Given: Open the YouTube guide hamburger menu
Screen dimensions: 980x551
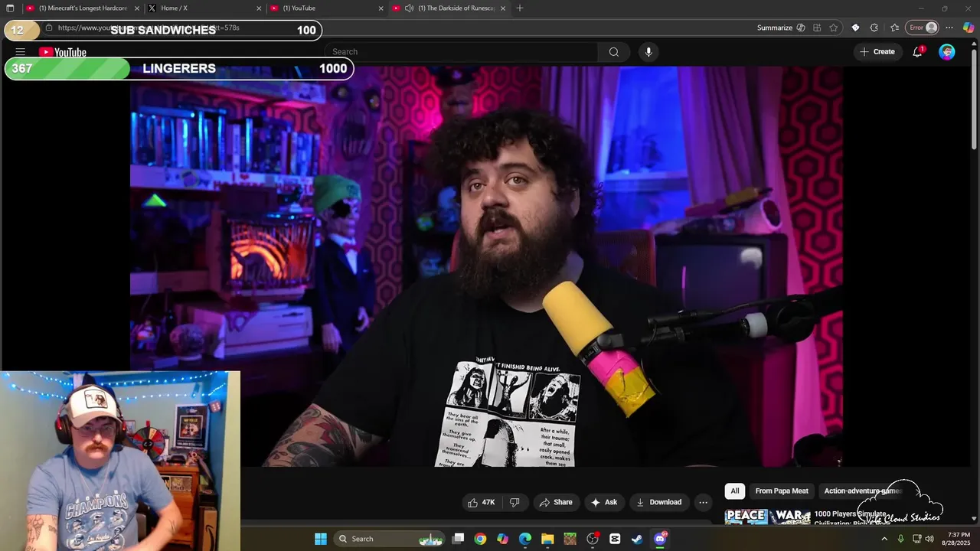Looking at the screenshot, I should 21,52.
